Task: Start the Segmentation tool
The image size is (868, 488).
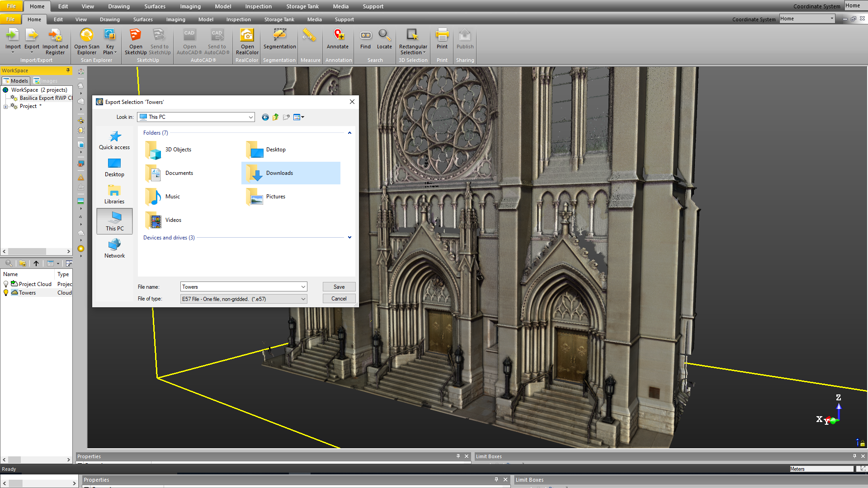Action: pos(279,39)
